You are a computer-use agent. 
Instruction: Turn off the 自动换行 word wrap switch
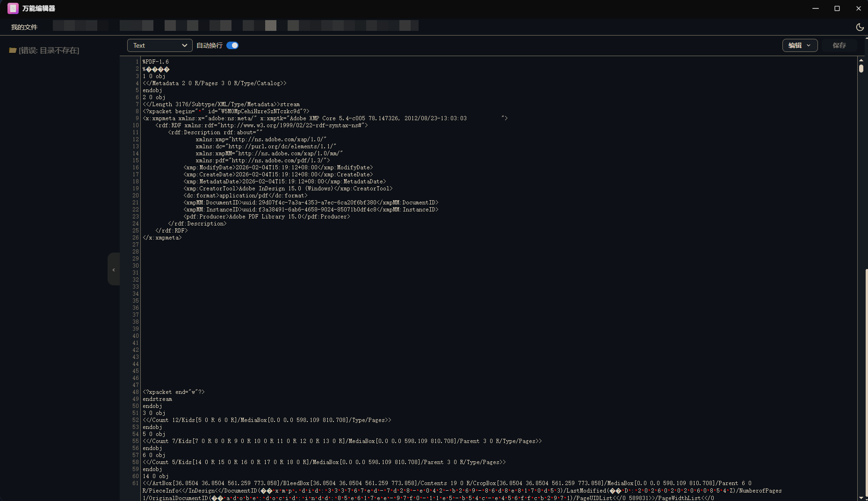pos(232,45)
